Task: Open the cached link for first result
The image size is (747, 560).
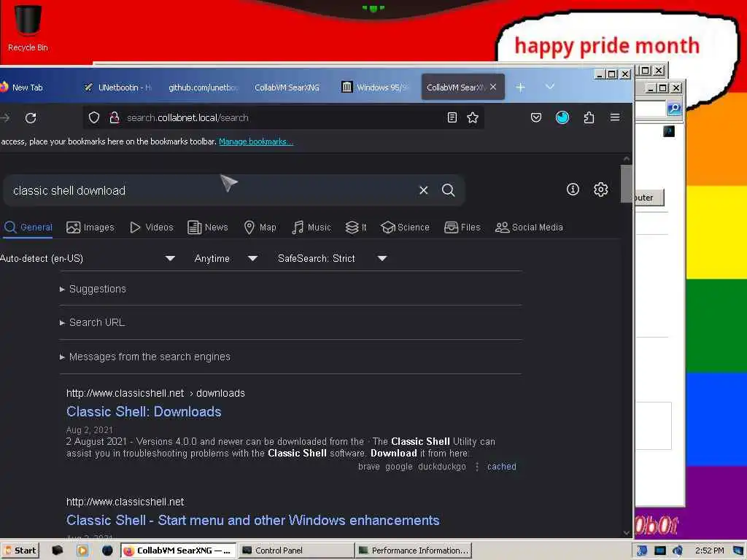Action: [x=501, y=466]
